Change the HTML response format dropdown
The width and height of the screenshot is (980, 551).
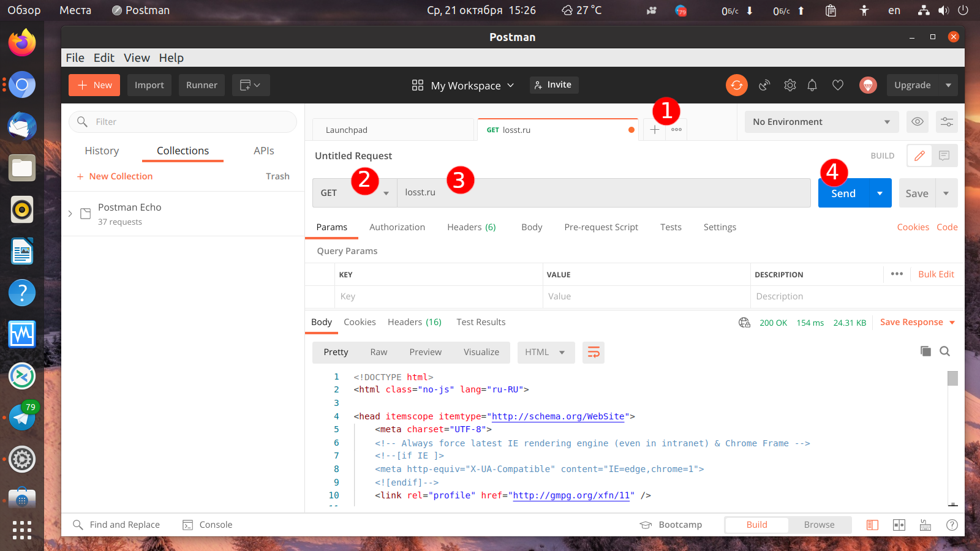click(x=546, y=352)
